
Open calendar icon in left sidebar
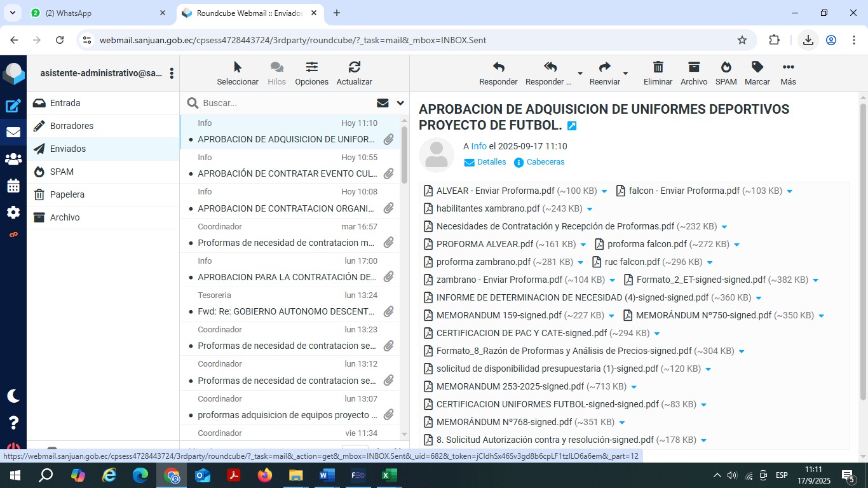coord(13,186)
